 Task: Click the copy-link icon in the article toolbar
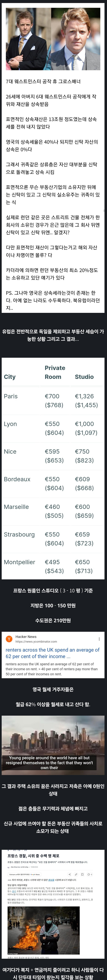coord(76,875)
